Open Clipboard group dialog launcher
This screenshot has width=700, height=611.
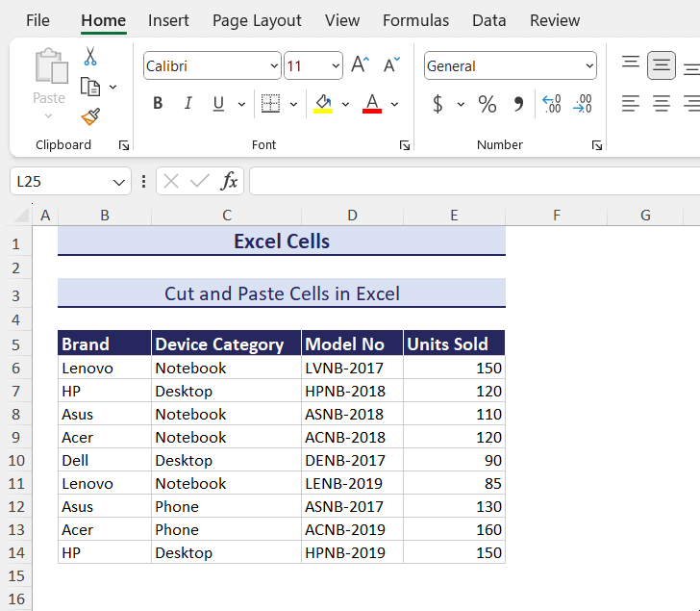click(x=124, y=145)
